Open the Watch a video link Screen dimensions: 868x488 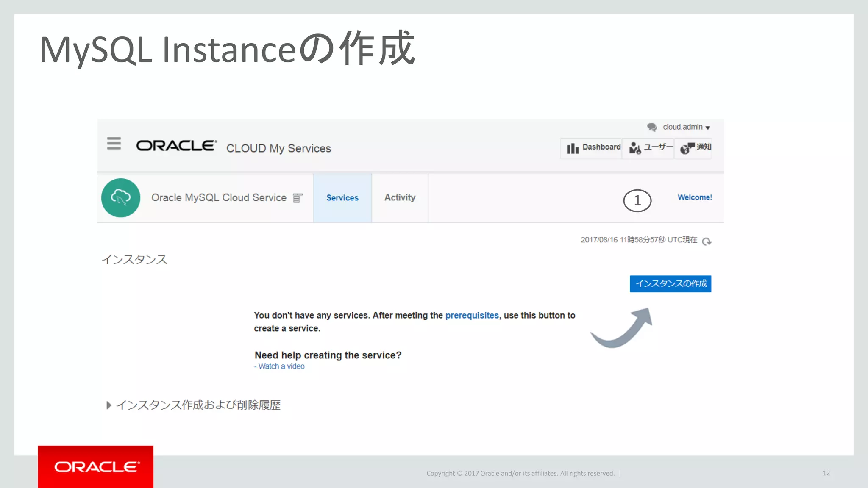click(x=281, y=366)
